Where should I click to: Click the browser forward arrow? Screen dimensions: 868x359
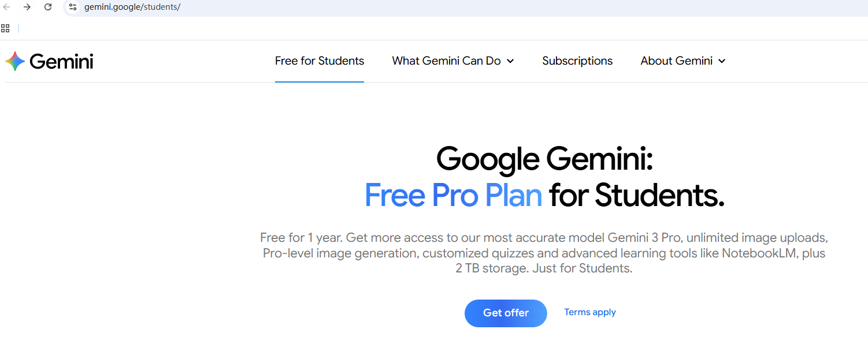(27, 7)
